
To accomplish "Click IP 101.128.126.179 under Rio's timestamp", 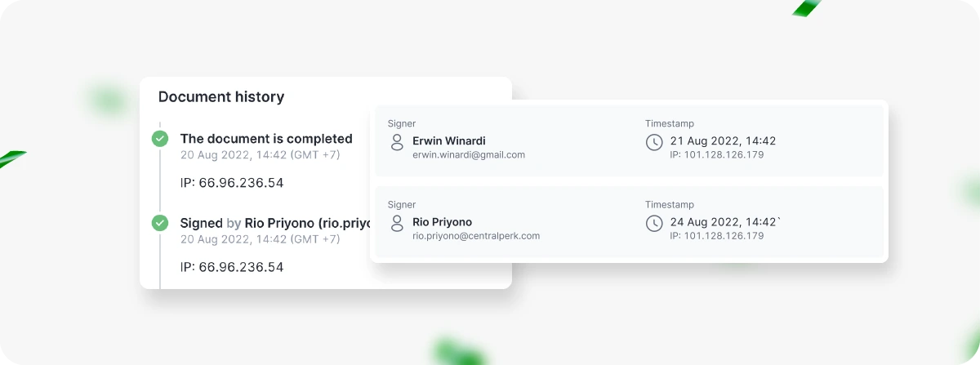I will tap(717, 236).
